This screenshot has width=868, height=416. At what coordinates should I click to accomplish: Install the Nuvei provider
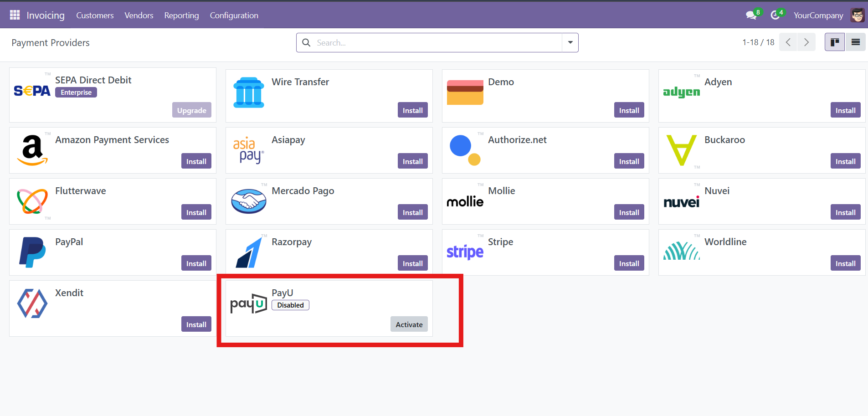pyautogui.click(x=846, y=212)
